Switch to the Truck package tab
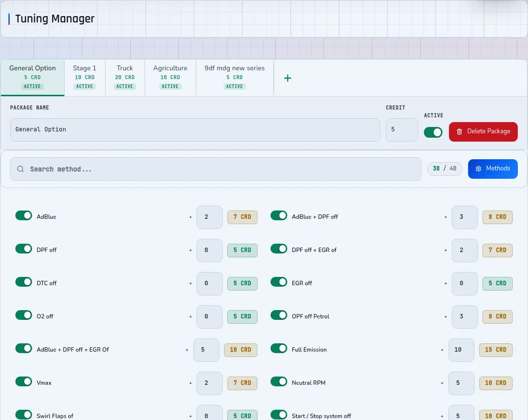The height and width of the screenshot is (420, 528). pos(125,78)
